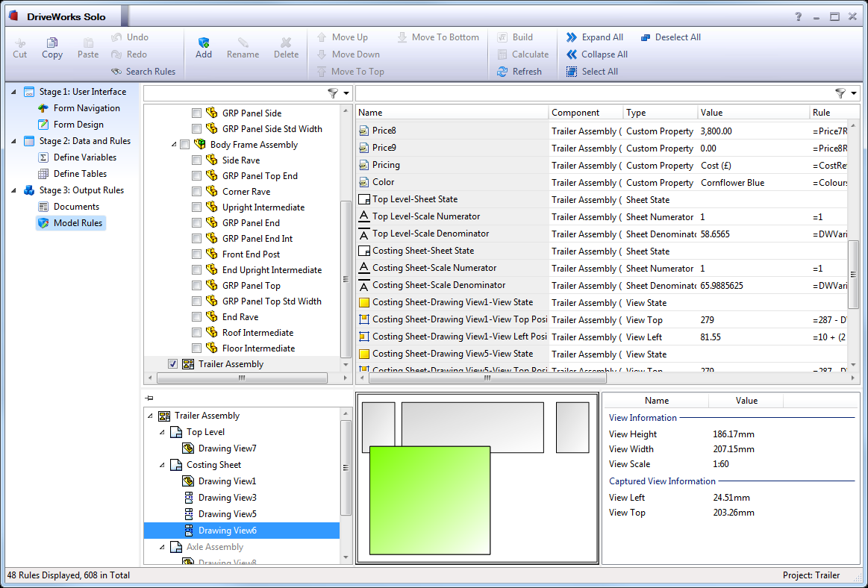Screen dimensions: 868x588
Task: Click the Refresh icon
Action: click(x=502, y=72)
